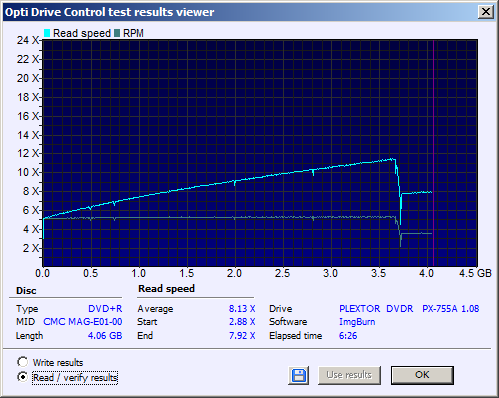Click the Read speed legend label
This screenshot has height=398, width=499.
pos(82,33)
